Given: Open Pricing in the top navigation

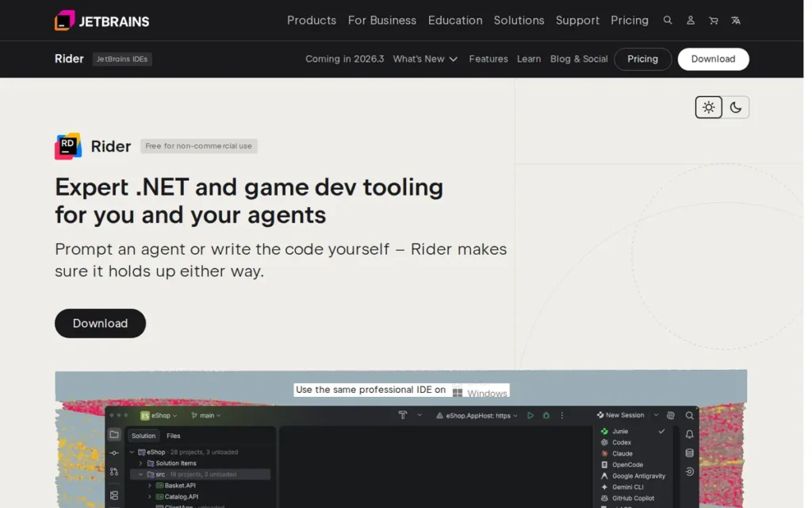Looking at the screenshot, I should pyautogui.click(x=629, y=20).
